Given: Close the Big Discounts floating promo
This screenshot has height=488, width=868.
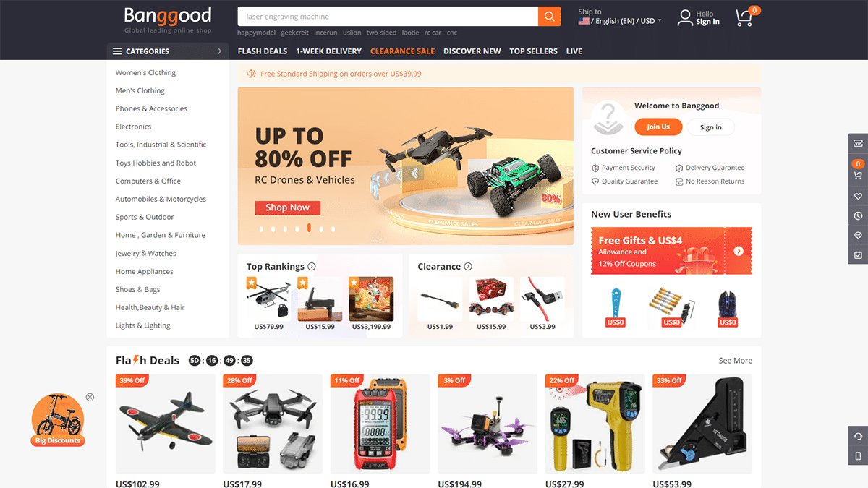Looking at the screenshot, I should [x=90, y=397].
